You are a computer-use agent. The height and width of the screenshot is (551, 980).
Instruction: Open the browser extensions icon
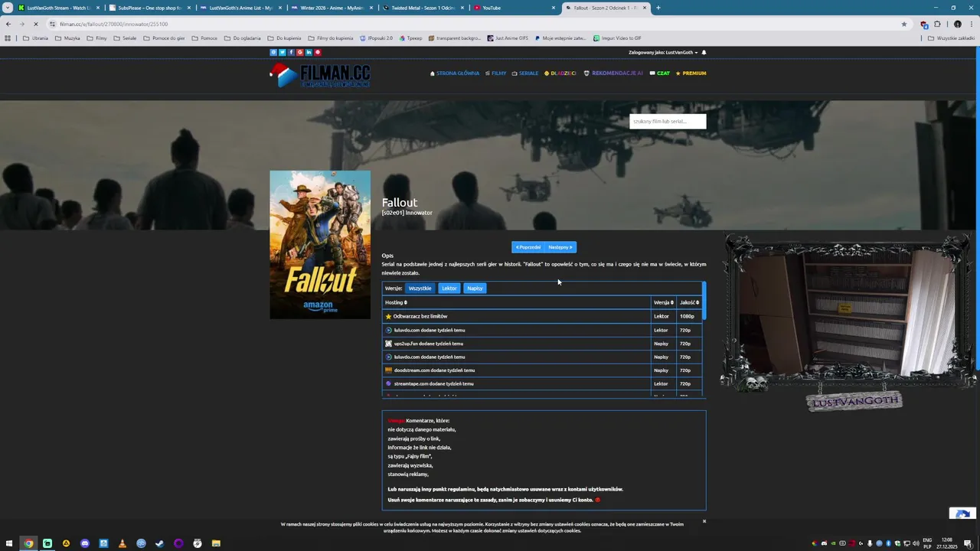[x=937, y=24]
